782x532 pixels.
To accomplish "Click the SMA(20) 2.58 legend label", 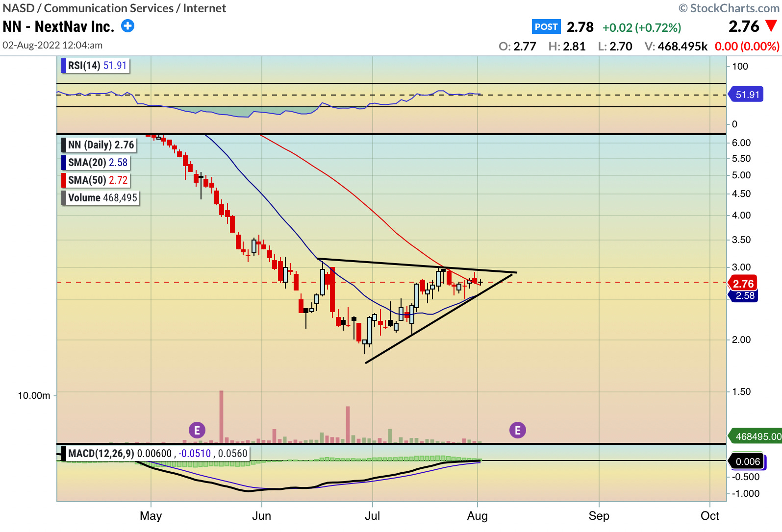I will (96, 163).
